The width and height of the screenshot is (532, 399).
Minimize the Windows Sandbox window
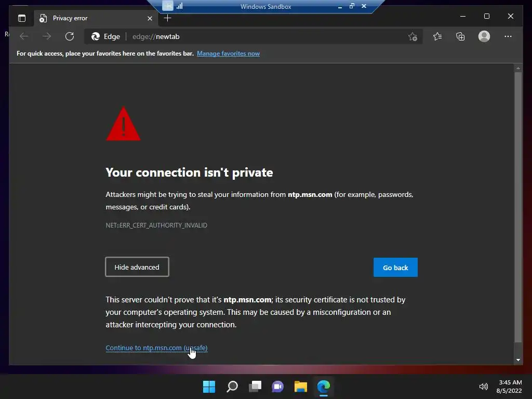click(340, 6)
